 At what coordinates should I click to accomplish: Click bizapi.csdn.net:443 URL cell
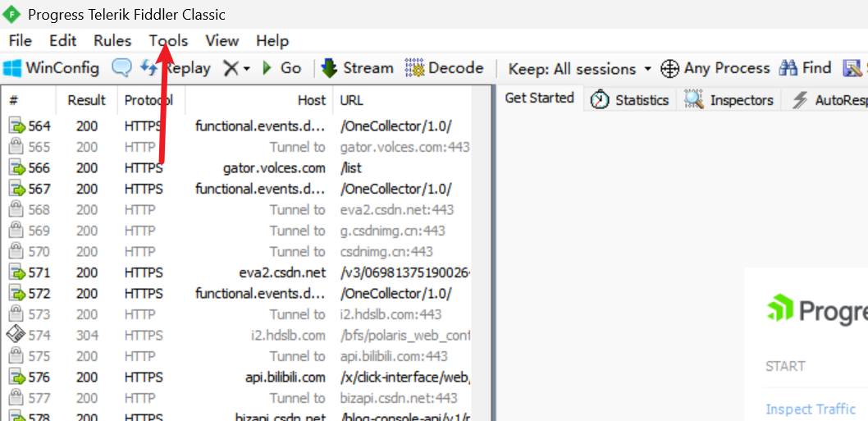coord(399,398)
